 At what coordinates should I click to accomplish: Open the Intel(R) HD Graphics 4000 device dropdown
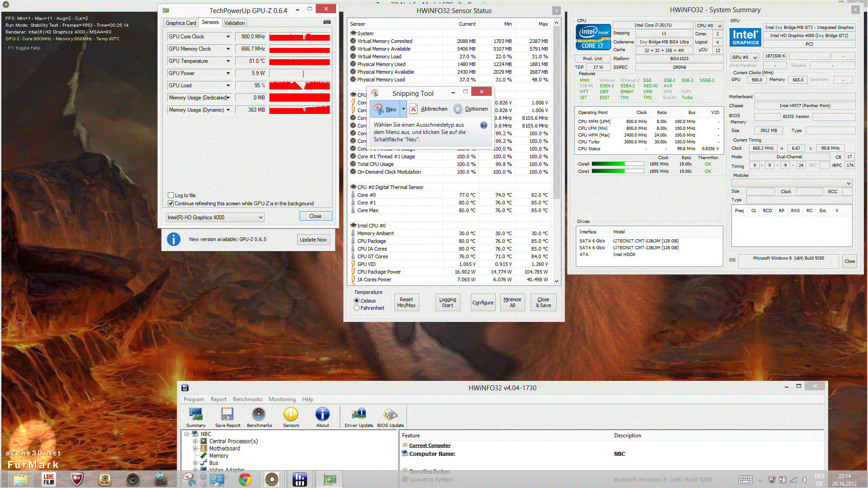coord(215,218)
